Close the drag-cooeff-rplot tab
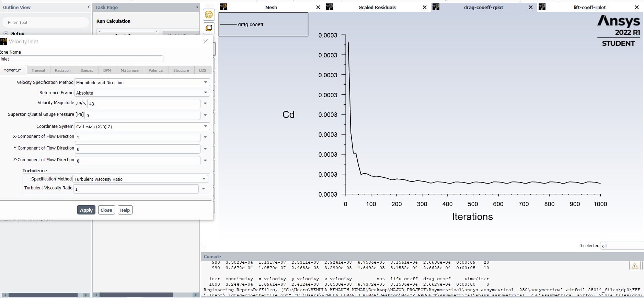Viewport: 644px width, 298px height. (x=531, y=7)
